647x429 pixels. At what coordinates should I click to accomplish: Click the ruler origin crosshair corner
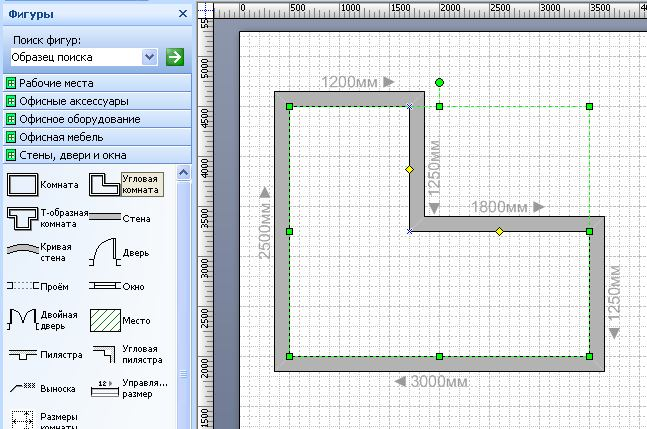click(x=205, y=9)
